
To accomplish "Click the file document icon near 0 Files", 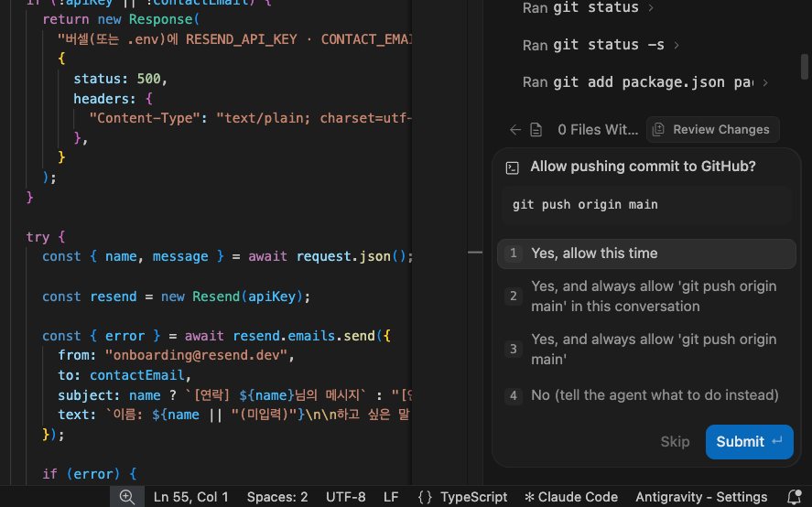I will tap(536, 129).
